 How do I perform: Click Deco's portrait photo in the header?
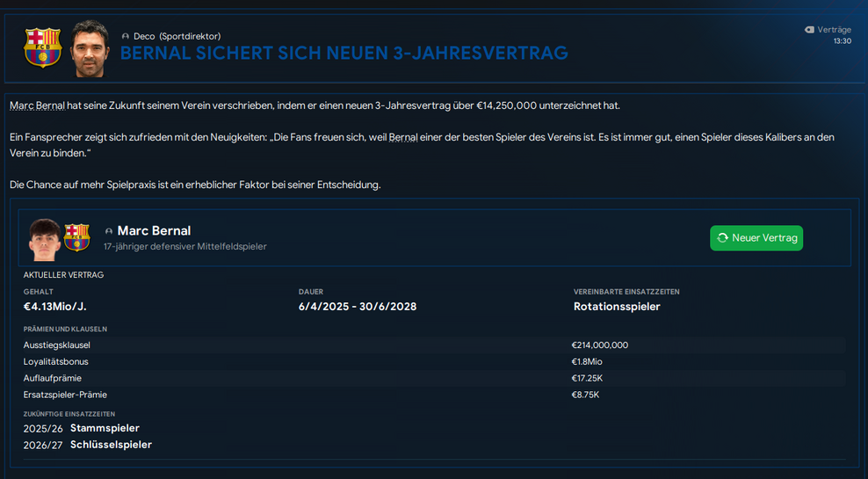tap(90, 48)
